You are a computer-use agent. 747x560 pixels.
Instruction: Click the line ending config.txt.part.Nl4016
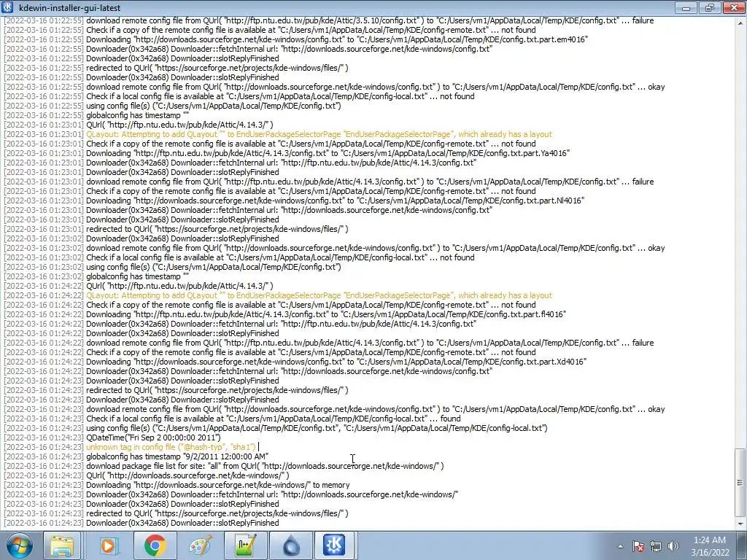pyautogui.click(x=294, y=201)
